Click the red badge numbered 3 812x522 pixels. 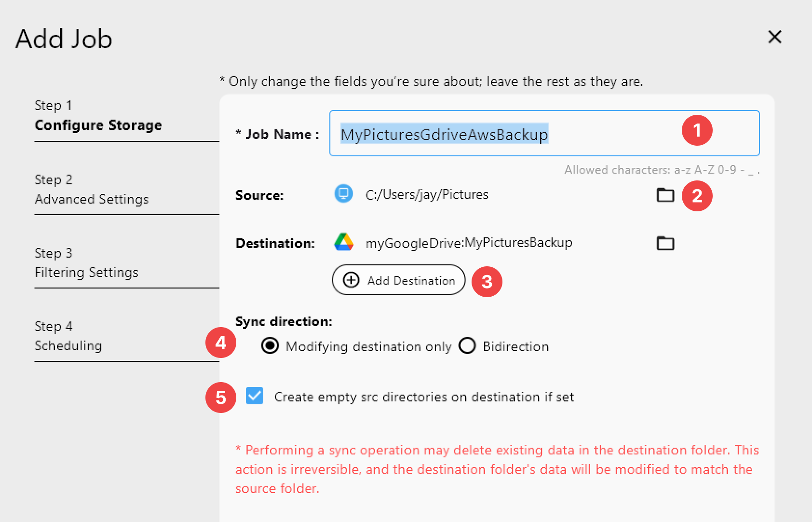(x=487, y=282)
